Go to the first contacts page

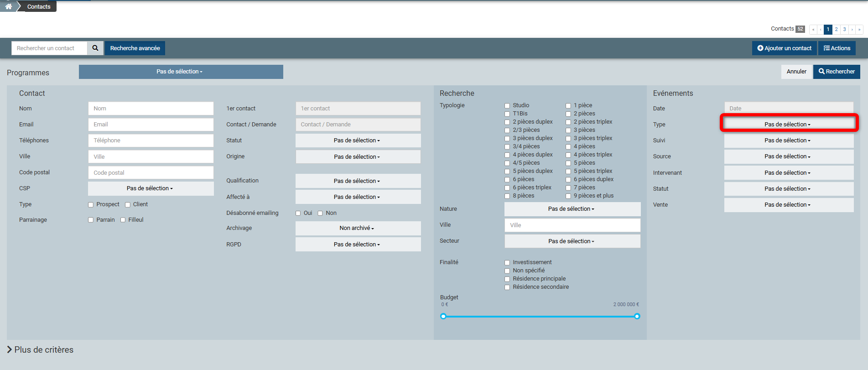point(813,29)
